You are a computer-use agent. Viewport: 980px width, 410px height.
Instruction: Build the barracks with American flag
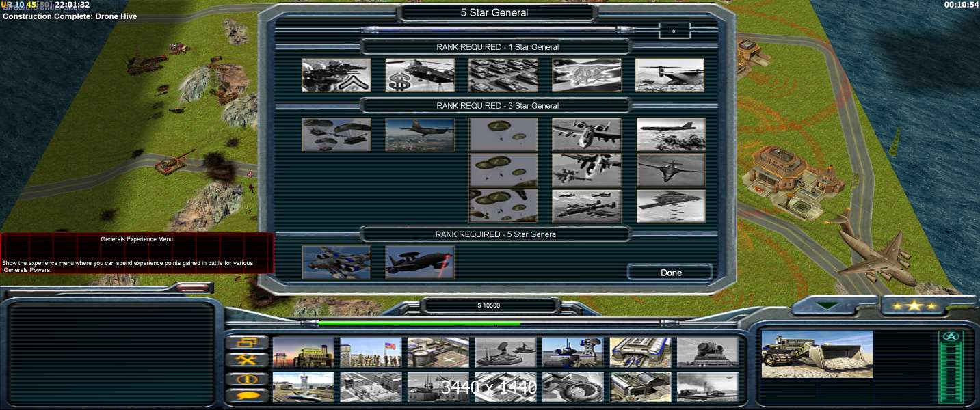click(371, 352)
